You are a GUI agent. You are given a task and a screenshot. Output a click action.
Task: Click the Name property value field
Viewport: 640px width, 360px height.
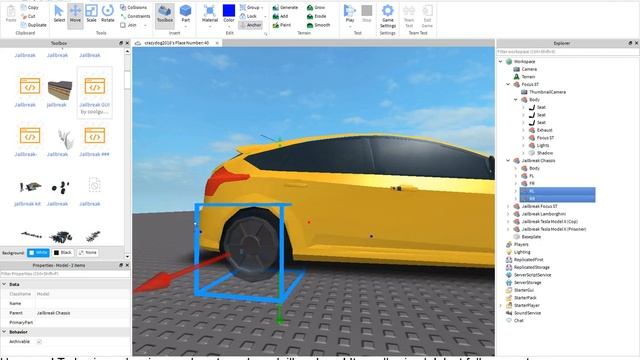pyautogui.click(x=83, y=304)
